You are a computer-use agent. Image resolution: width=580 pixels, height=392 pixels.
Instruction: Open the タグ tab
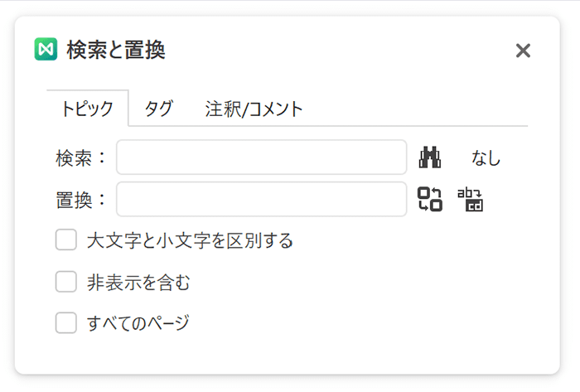(159, 109)
